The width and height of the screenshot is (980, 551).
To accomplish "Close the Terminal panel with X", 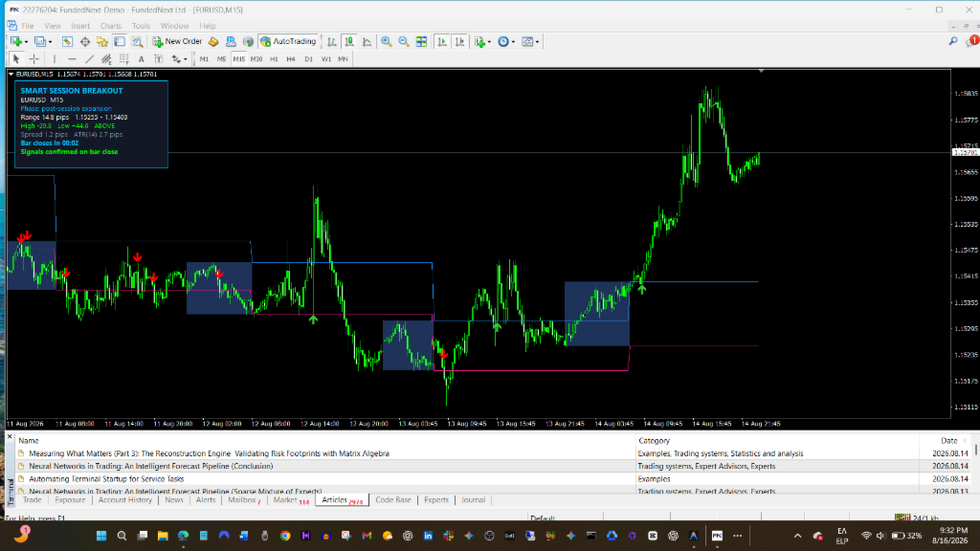I will pos(10,436).
